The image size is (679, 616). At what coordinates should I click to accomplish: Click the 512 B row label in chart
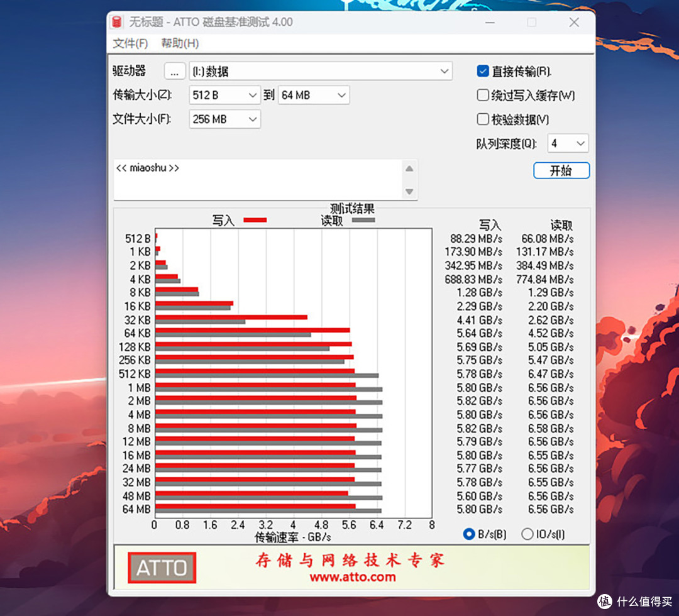pyautogui.click(x=138, y=239)
